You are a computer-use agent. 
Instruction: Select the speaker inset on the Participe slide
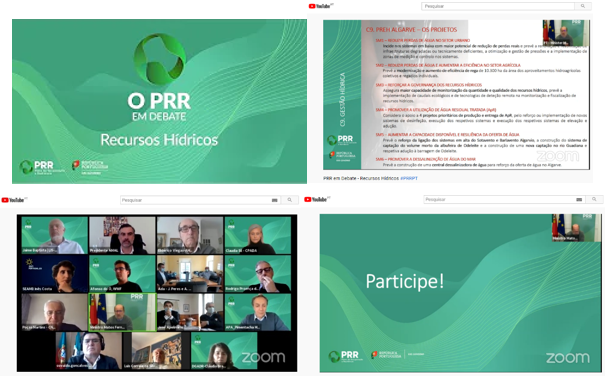click(576, 228)
